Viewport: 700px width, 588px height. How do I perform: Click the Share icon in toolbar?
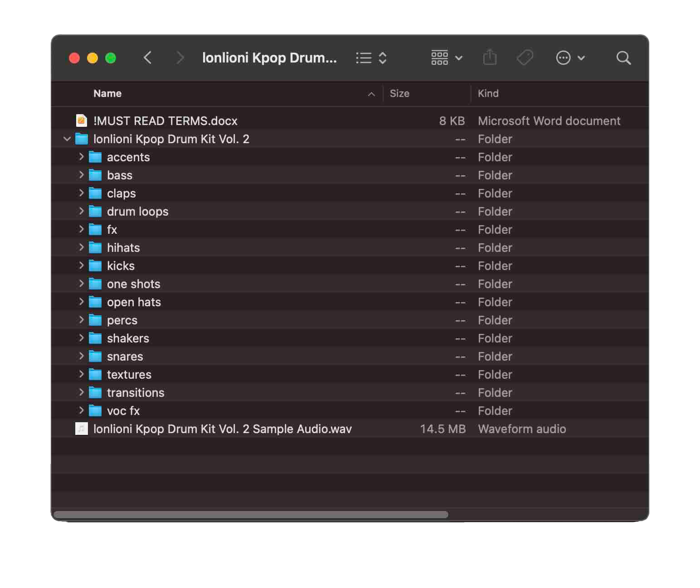(490, 58)
